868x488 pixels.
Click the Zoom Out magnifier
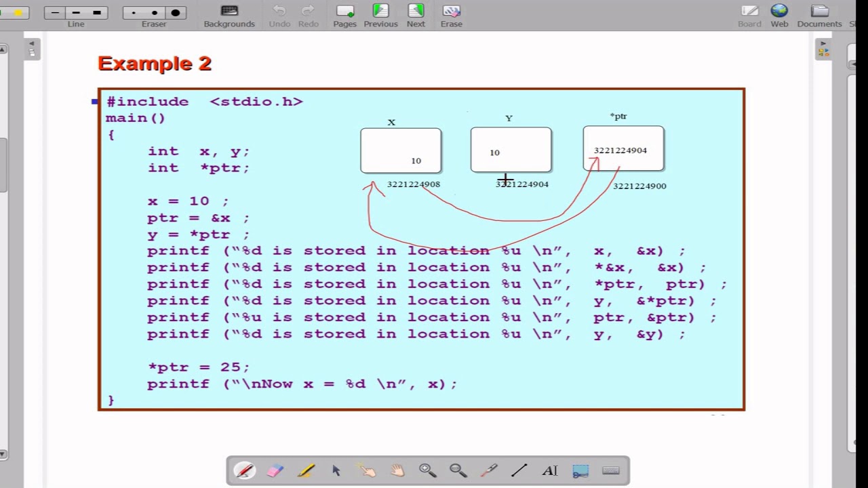tap(458, 470)
